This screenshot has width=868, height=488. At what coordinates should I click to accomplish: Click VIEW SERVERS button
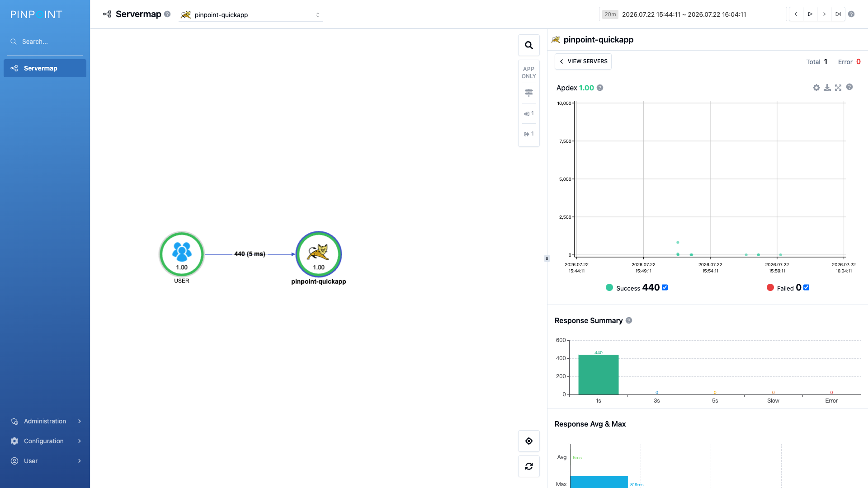click(583, 61)
